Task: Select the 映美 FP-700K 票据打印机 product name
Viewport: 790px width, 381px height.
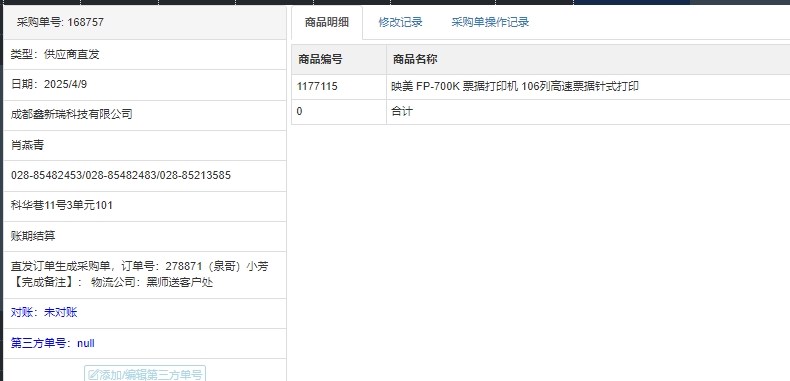Action: [x=515, y=86]
